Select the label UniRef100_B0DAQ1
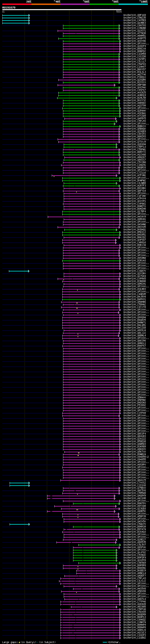Image resolution: width=150 pixels, height=644 pixels. [x=135, y=230]
